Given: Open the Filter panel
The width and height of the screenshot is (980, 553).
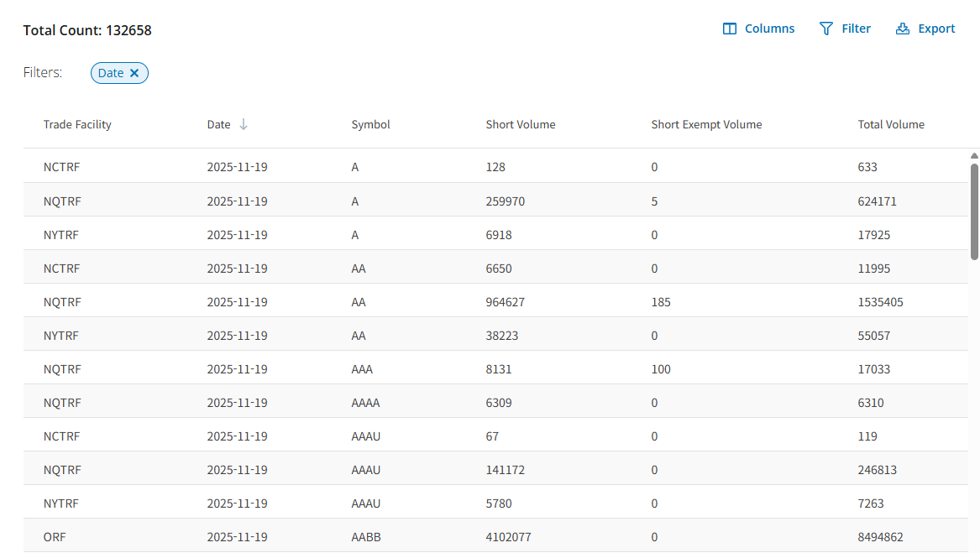Looking at the screenshot, I should click(845, 29).
